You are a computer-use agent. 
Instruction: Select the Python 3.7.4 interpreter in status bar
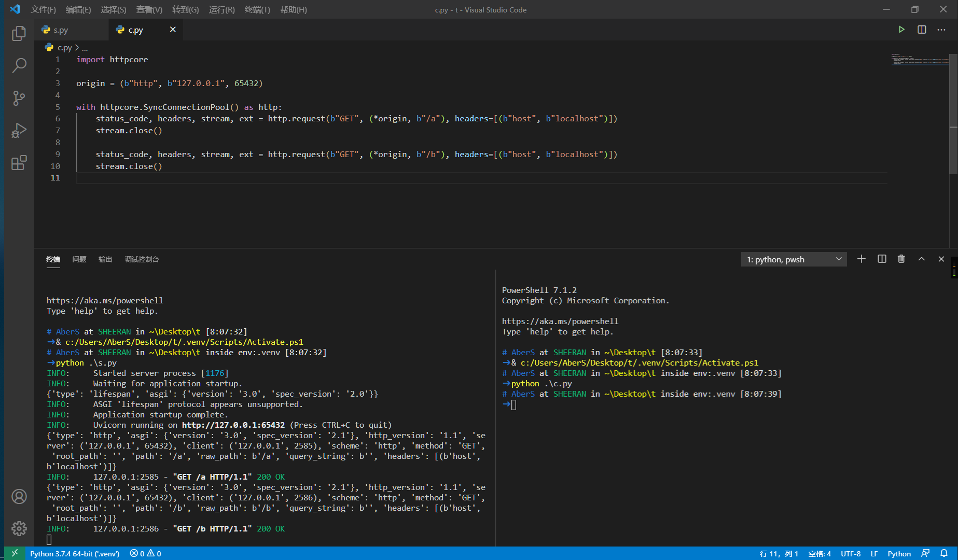tap(74, 553)
